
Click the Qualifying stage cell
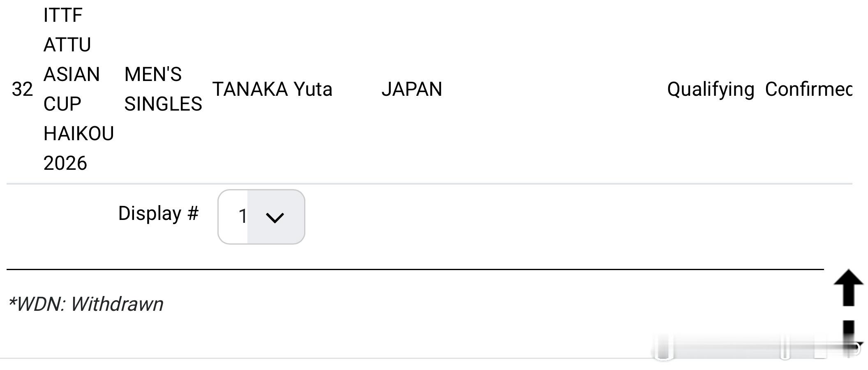point(710,89)
